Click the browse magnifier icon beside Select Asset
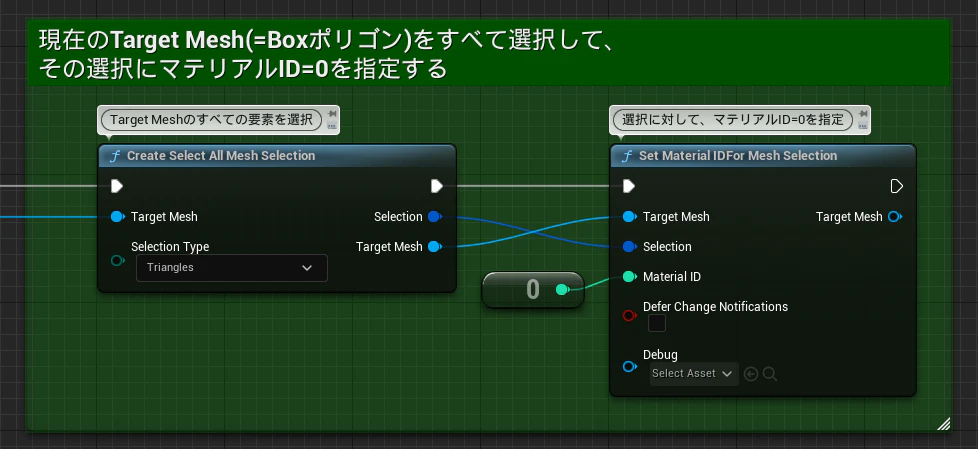Screen dimensions: 978x449 [770, 374]
